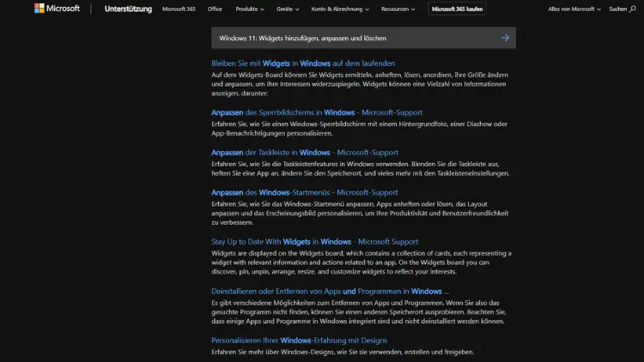Click text 'Widgets are displayed on the Widgets board'
This screenshot has width=644, height=362.
click(x=361, y=262)
